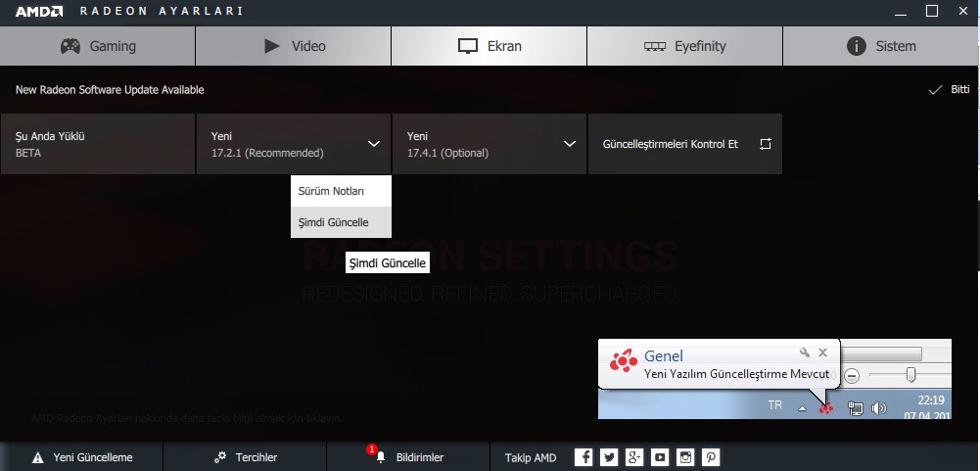The width and height of the screenshot is (980, 471).
Task: Click New Radeon Software Update Available text
Action: click(x=110, y=90)
